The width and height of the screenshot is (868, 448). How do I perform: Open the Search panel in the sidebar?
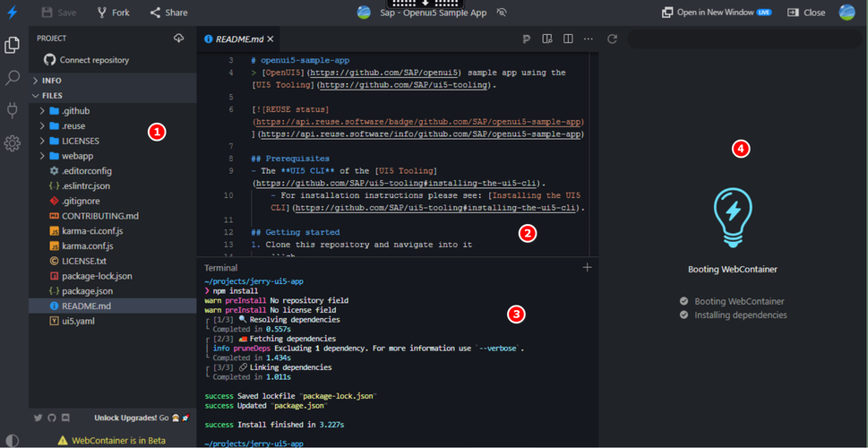pos(13,78)
